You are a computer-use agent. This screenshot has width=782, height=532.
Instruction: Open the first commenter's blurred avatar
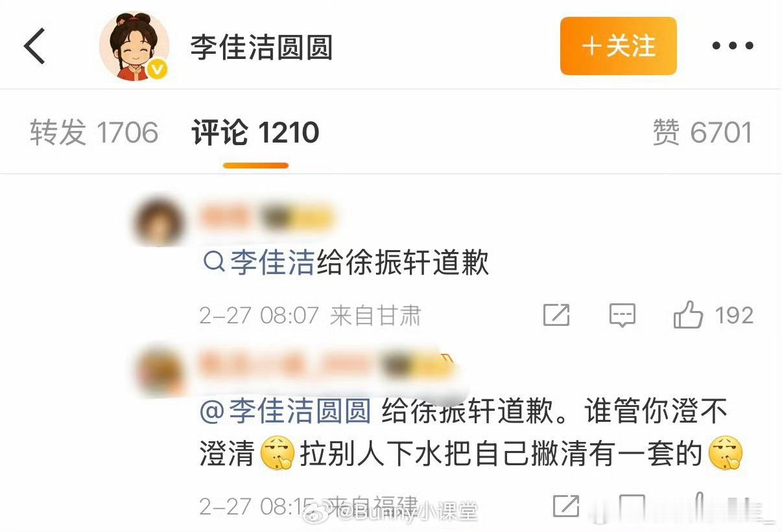tap(159, 223)
